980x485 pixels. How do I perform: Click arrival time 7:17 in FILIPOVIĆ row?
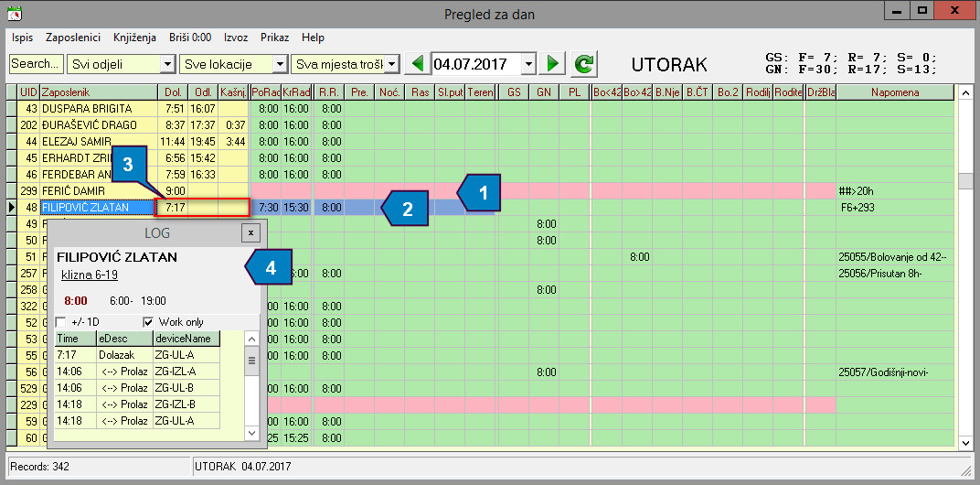[172, 207]
